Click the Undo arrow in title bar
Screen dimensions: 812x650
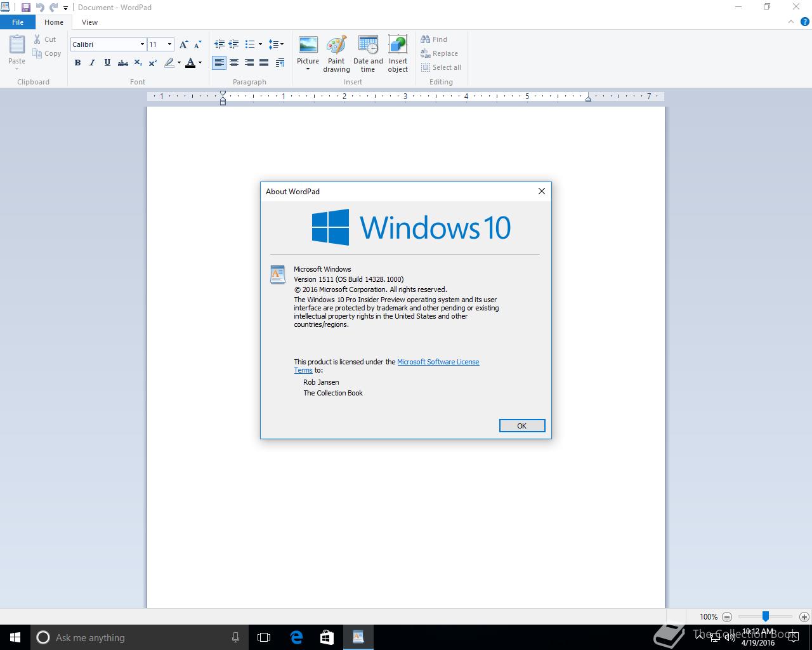40,8
